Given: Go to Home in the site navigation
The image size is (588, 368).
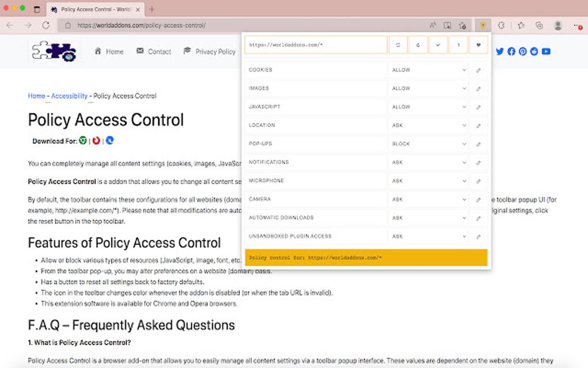Looking at the screenshot, I should [109, 51].
